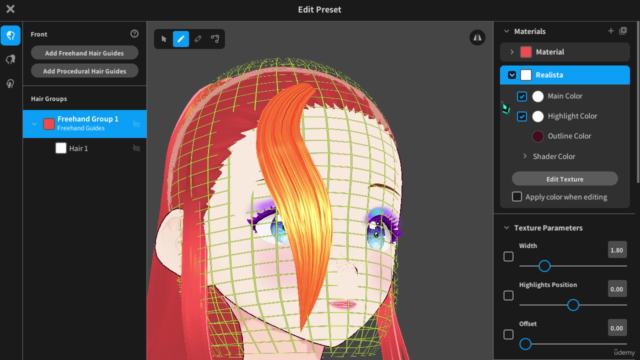Click the Hair Groups heading
The height and width of the screenshot is (360, 640).
(49, 99)
